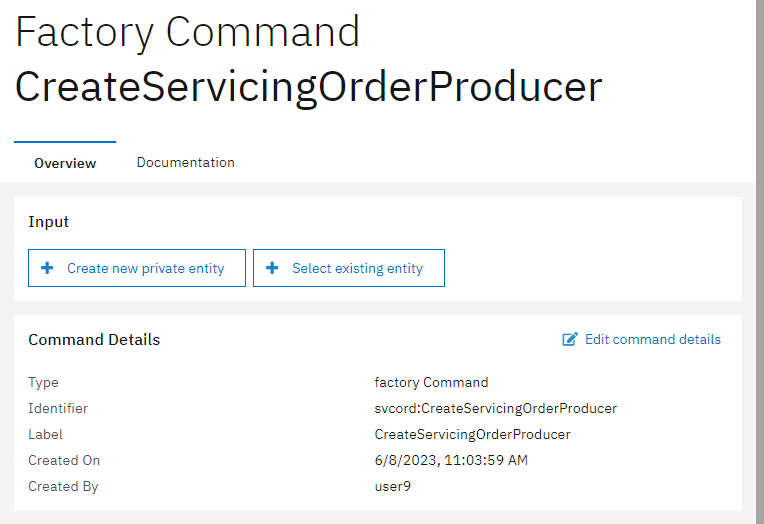This screenshot has height=524, width=764.
Task: Click the Command Details section heading
Action: pos(94,340)
